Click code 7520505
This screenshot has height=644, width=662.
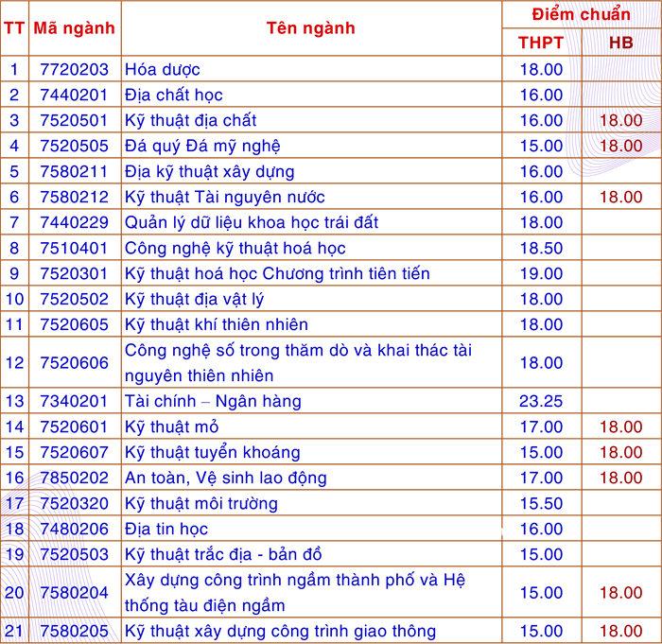coord(75,147)
